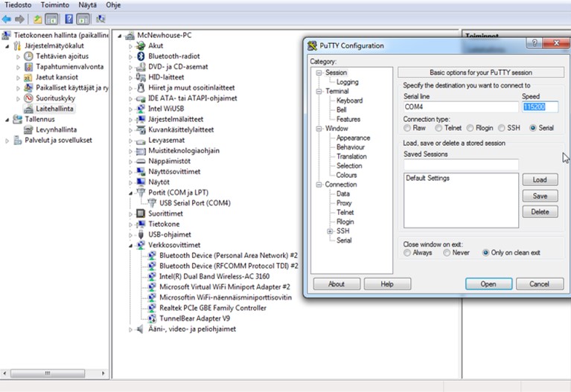Click the DVD- ja CD-asemat drive icon
This screenshot has height=392, width=571.
click(x=141, y=67)
